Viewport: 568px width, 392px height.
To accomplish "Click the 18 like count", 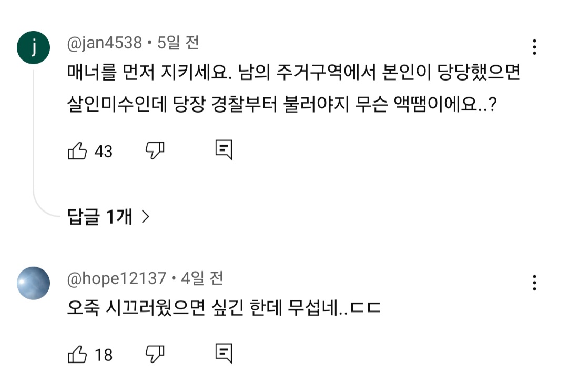I will (x=103, y=355).
